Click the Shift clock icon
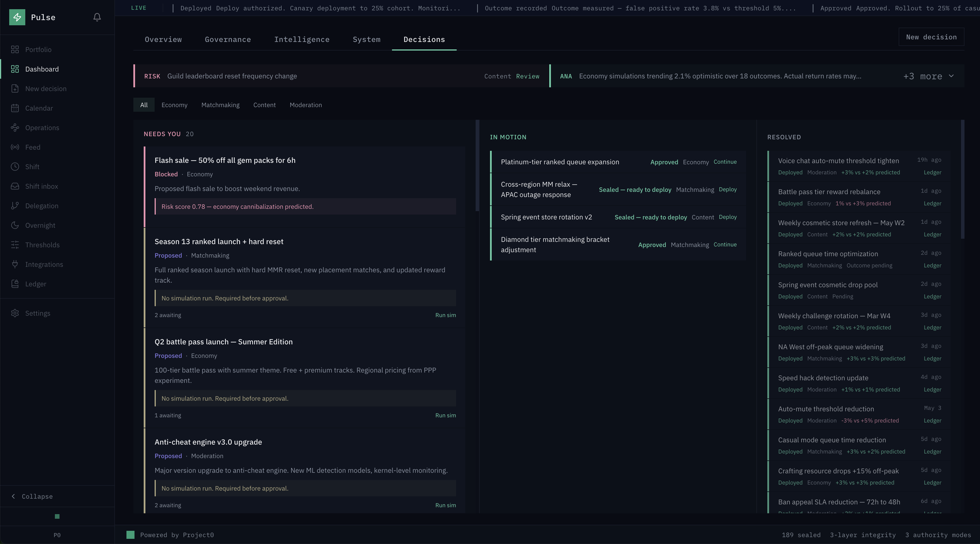This screenshot has width=980, height=544. pos(15,167)
